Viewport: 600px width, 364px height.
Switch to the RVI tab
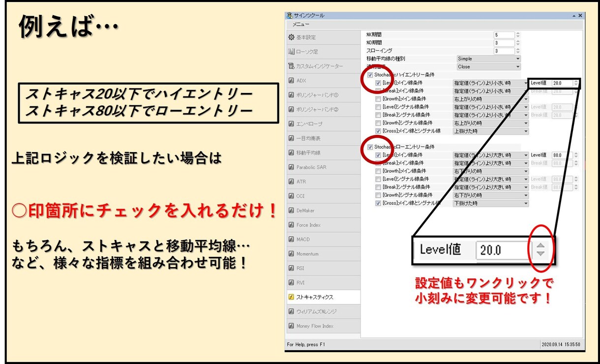(x=323, y=283)
